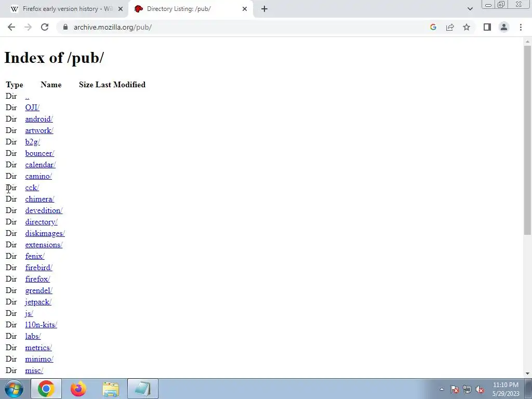The image size is (532, 399).
Task: Bookmark this page with the star icon
Action: [467, 27]
